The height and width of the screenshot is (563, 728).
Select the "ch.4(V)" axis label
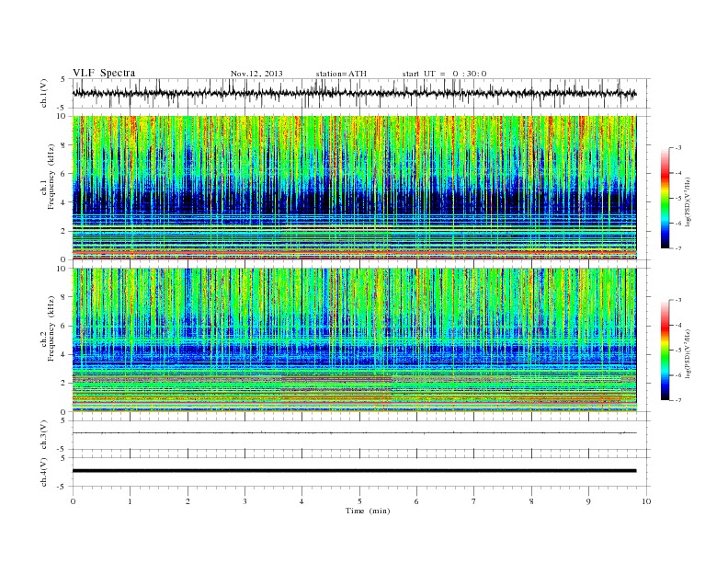click(44, 472)
